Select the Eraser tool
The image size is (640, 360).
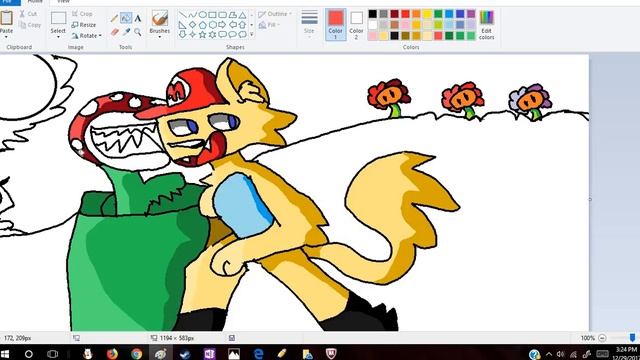[x=115, y=32]
